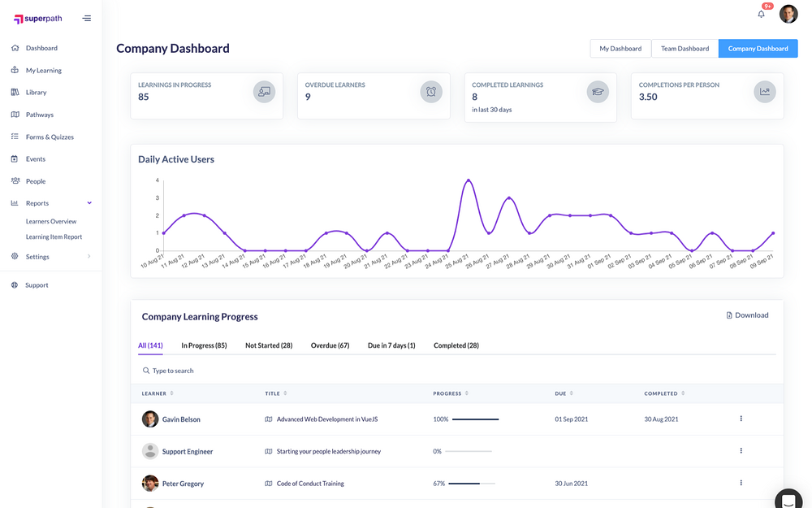812x508 pixels.
Task: Click pathway icon beside Starting your people leadership
Action: (268, 451)
